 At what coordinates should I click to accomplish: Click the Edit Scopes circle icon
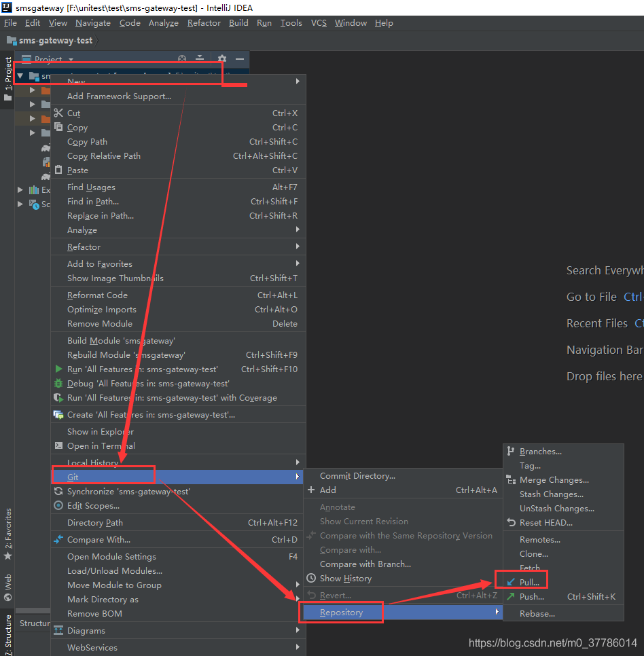tap(58, 505)
